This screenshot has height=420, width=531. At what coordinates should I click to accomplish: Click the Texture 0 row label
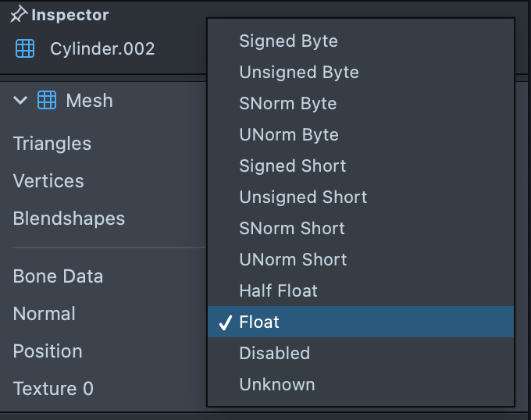pyautogui.click(x=53, y=389)
